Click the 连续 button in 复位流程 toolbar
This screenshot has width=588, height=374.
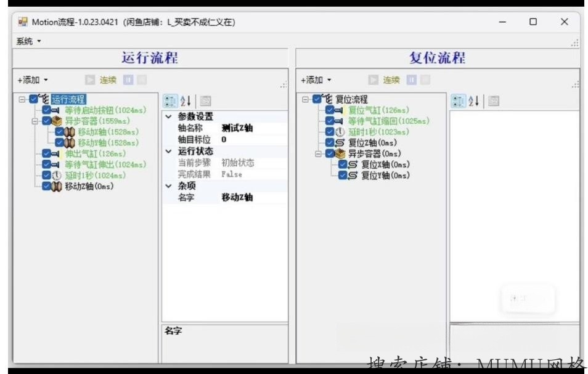click(x=391, y=80)
